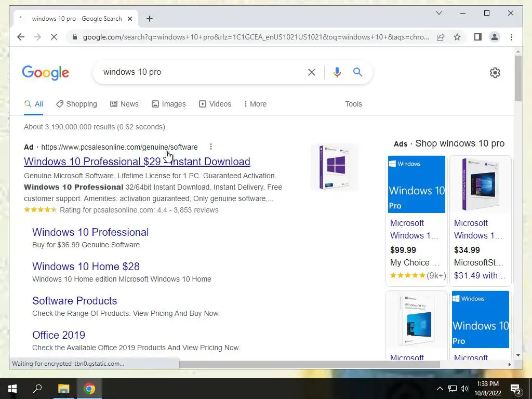Image resolution: width=532 pixels, height=399 pixels.
Task: Open Google quick settings gear
Action: [495, 72]
